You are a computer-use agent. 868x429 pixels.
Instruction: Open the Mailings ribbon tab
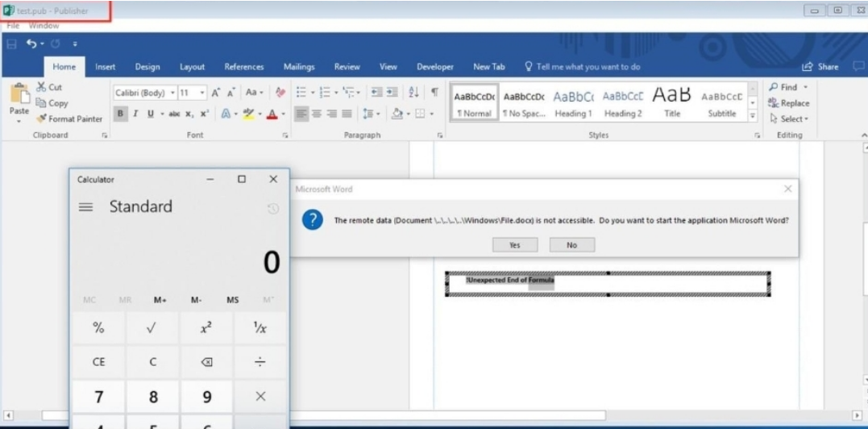[298, 67]
